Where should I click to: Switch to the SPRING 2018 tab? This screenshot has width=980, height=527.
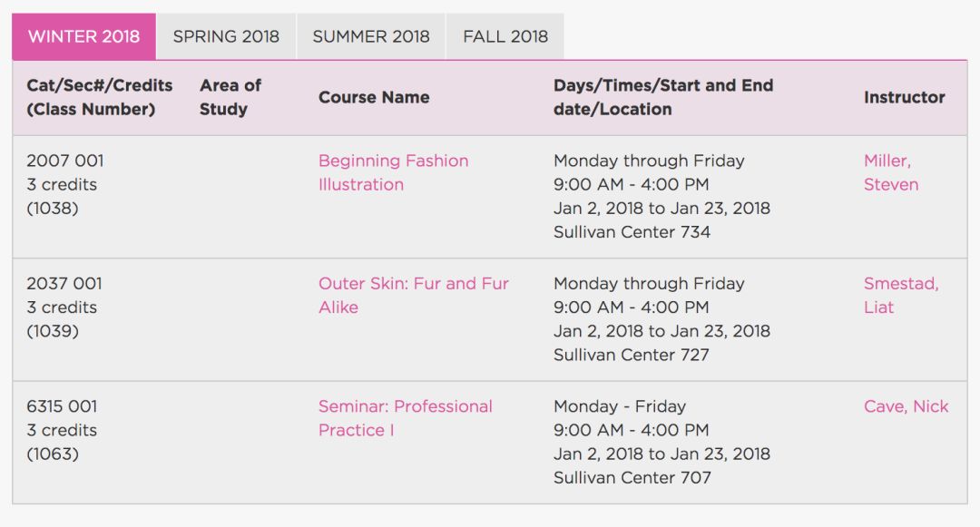pos(226,37)
